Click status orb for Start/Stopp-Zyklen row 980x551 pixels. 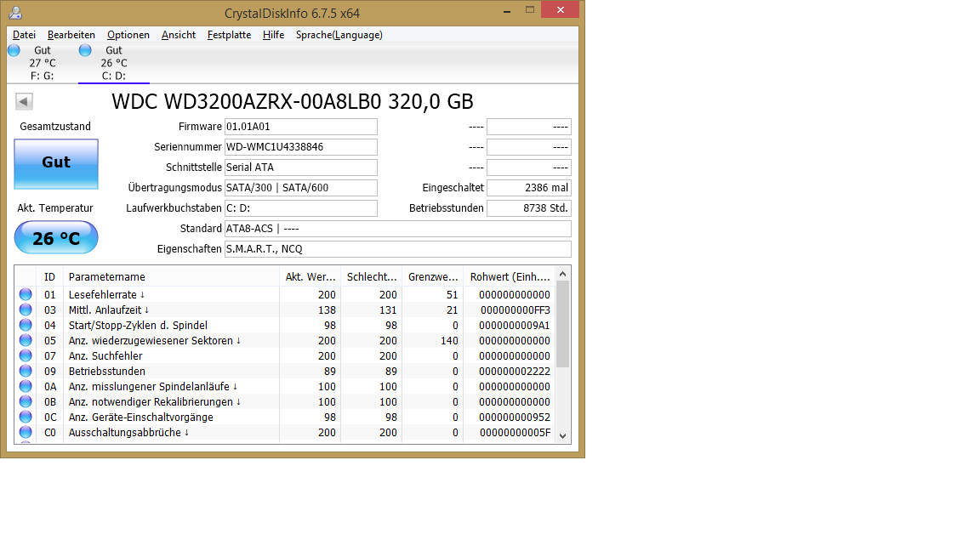tap(26, 325)
